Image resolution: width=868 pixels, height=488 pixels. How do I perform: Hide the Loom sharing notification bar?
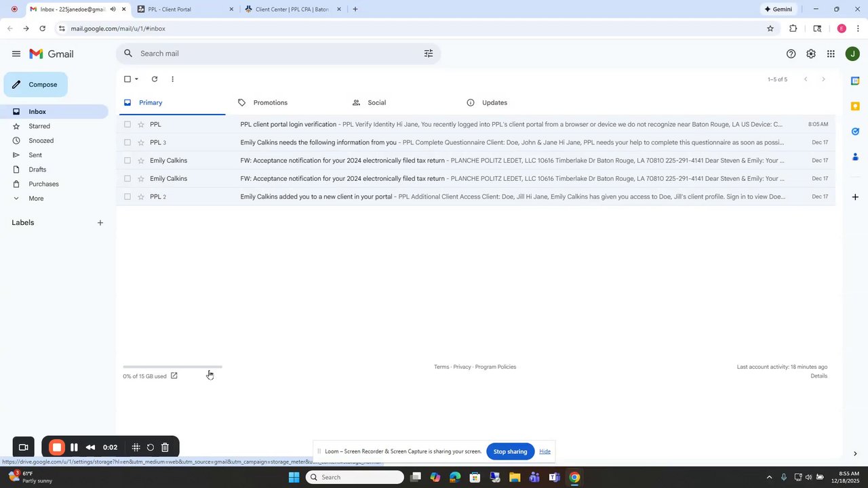545,451
